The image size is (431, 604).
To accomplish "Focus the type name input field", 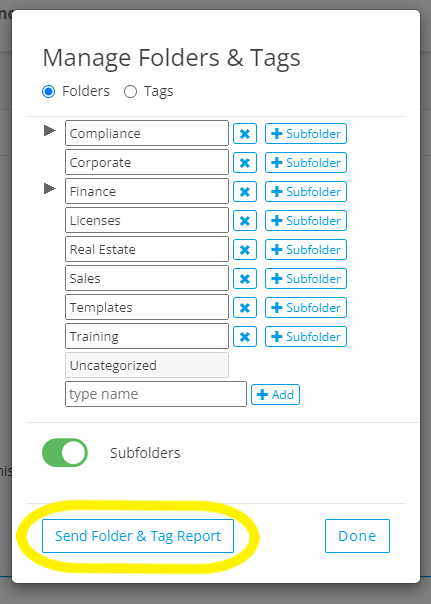I will (156, 394).
